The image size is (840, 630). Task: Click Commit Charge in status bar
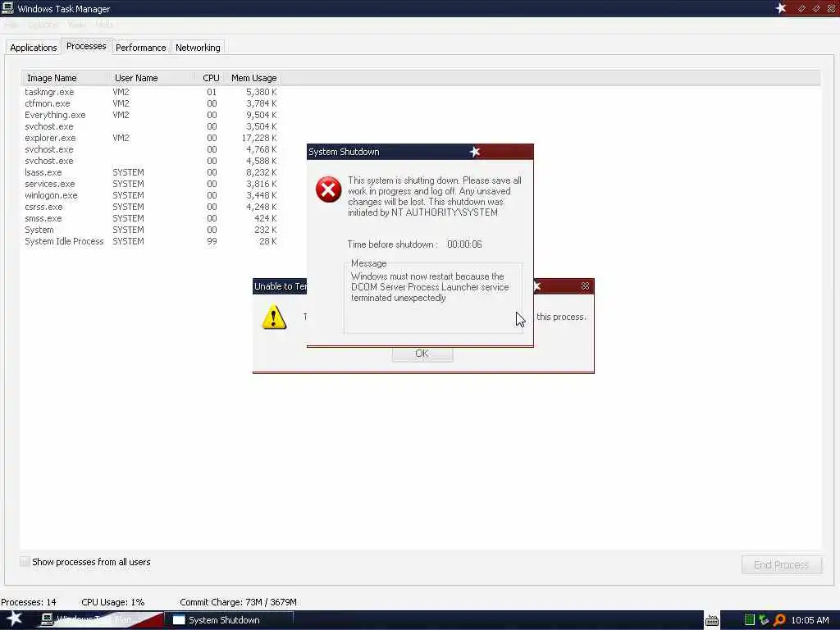[239, 602]
